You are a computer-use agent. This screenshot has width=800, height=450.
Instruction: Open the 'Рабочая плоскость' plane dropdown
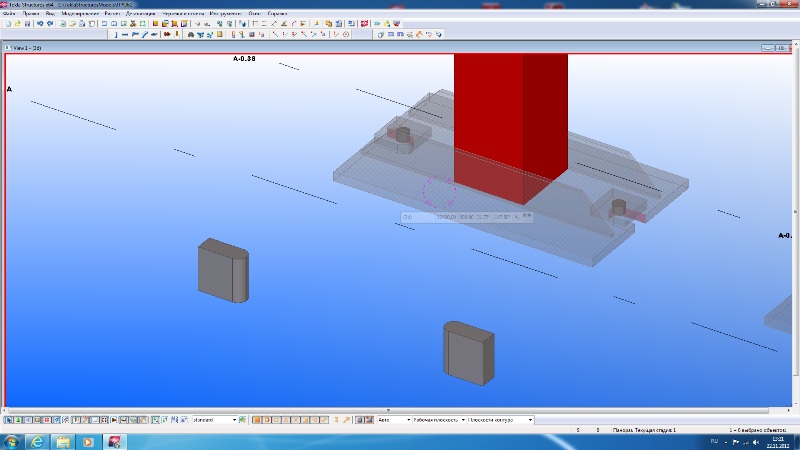(463, 420)
